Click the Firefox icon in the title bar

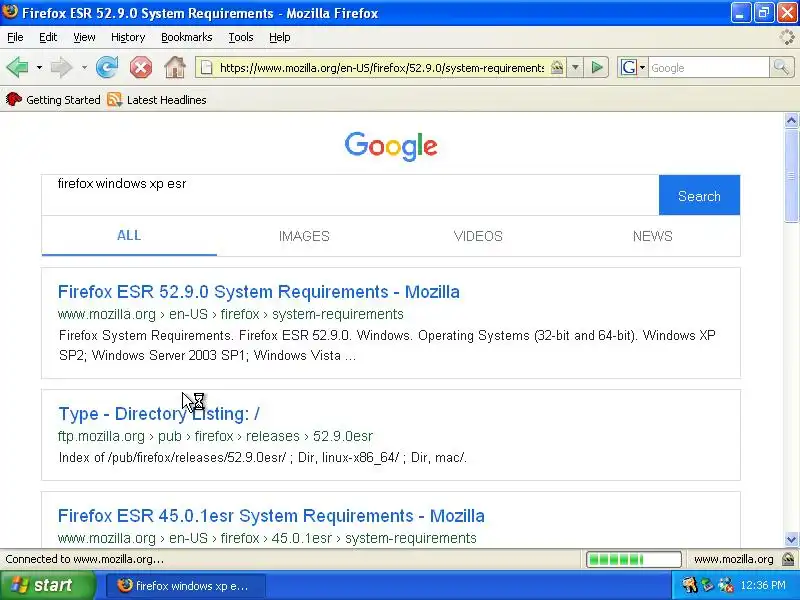pyautogui.click(x=10, y=12)
